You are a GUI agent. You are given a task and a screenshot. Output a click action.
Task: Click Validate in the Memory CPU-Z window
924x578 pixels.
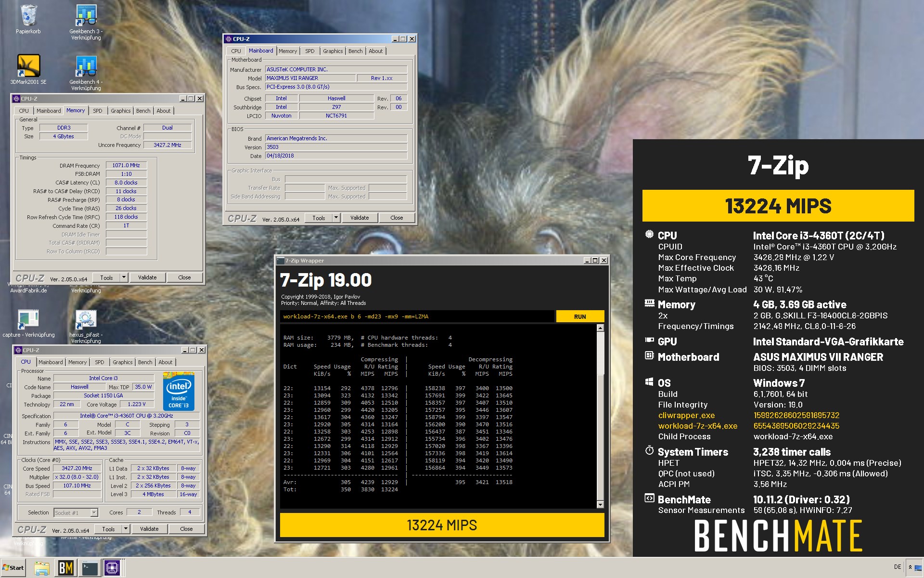[x=147, y=277]
